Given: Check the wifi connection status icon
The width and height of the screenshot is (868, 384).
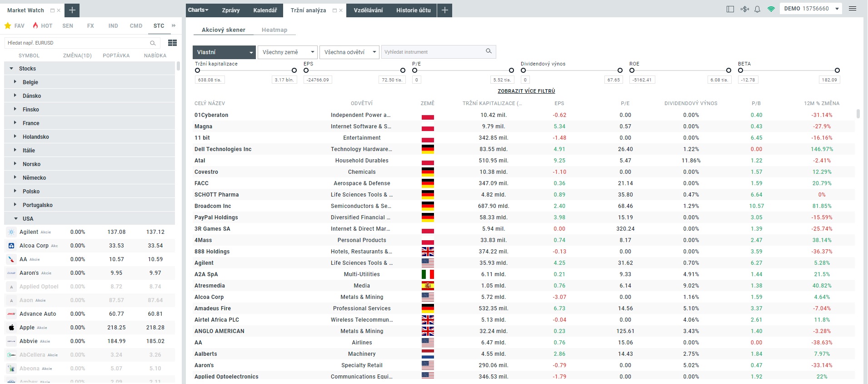Looking at the screenshot, I should coord(771,9).
